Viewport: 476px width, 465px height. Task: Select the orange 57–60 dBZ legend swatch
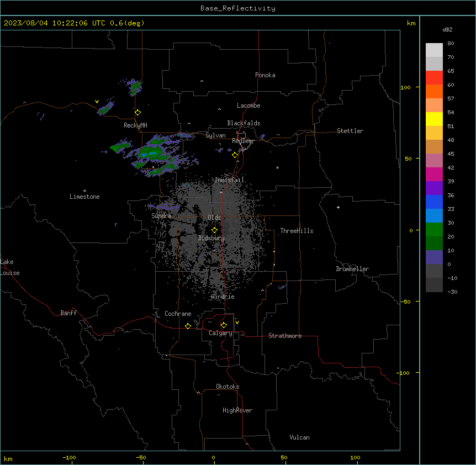tap(434, 91)
